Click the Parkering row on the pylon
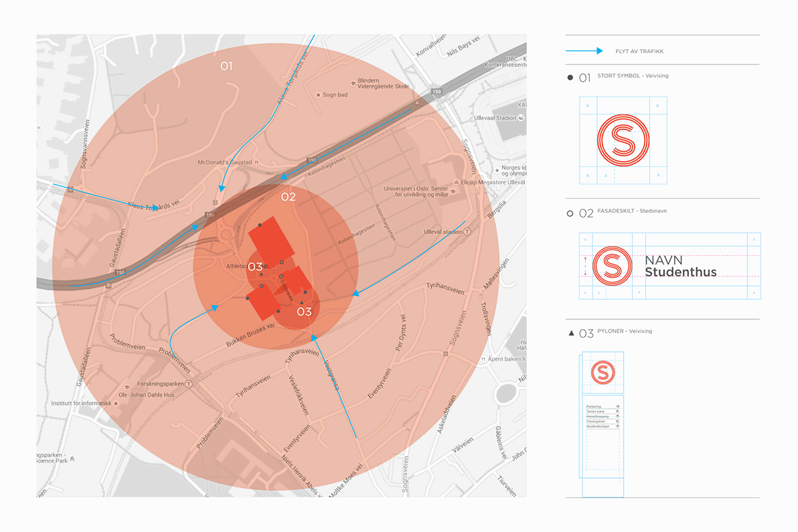 click(602, 406)
